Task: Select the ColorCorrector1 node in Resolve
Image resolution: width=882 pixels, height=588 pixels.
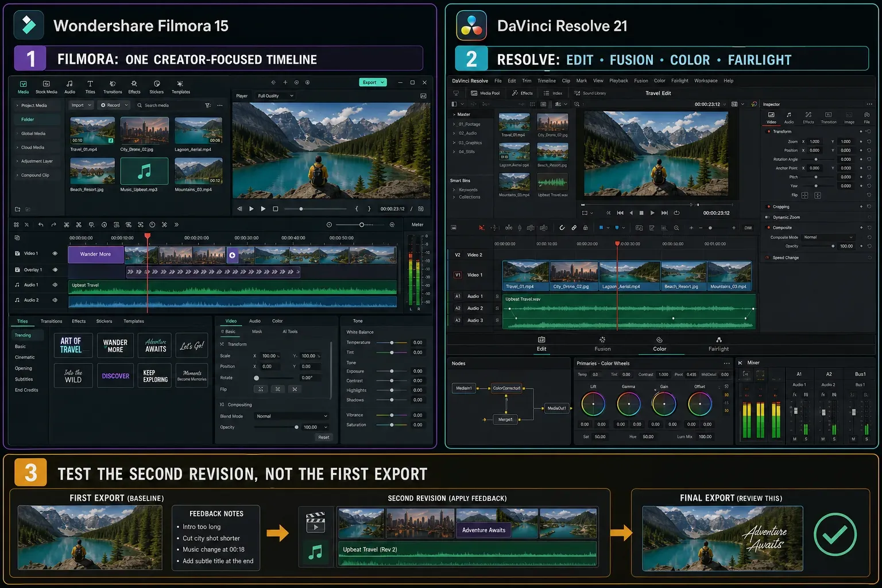Action: 506,388
